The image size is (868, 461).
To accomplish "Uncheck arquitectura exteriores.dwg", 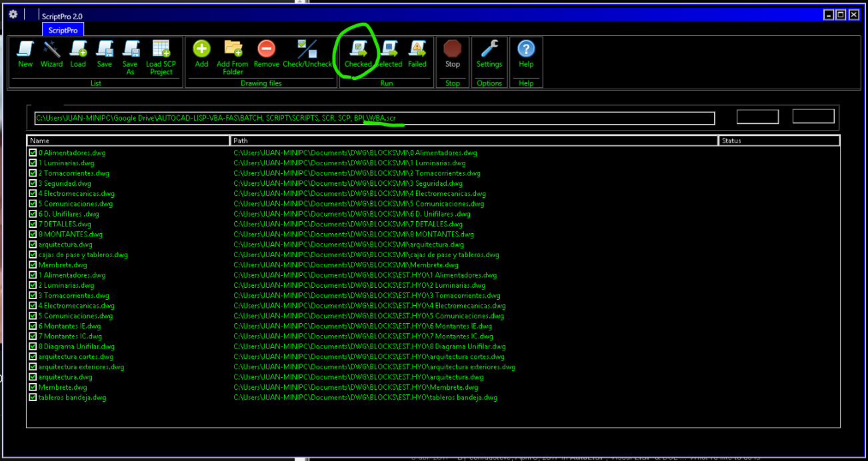I will click(x=33, y=366).
